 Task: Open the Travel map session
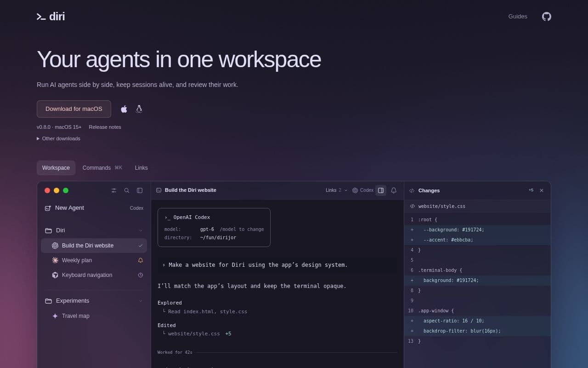pos(94,316)
